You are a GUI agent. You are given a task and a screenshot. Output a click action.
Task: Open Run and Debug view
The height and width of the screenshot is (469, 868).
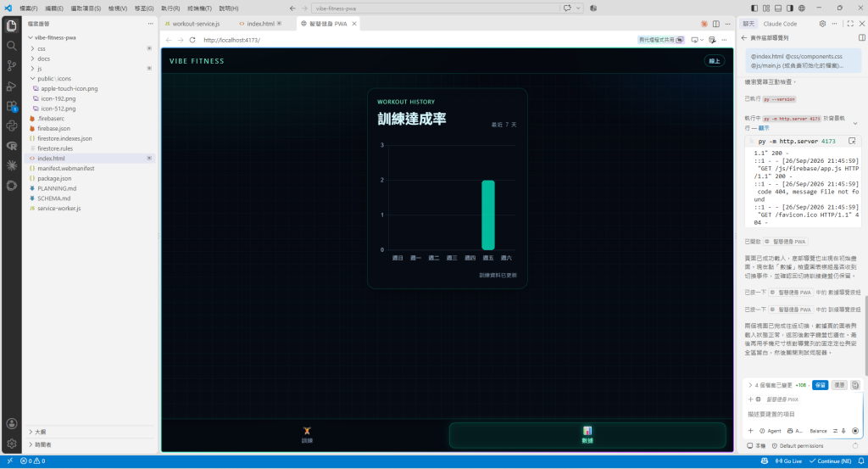(11, 86)
